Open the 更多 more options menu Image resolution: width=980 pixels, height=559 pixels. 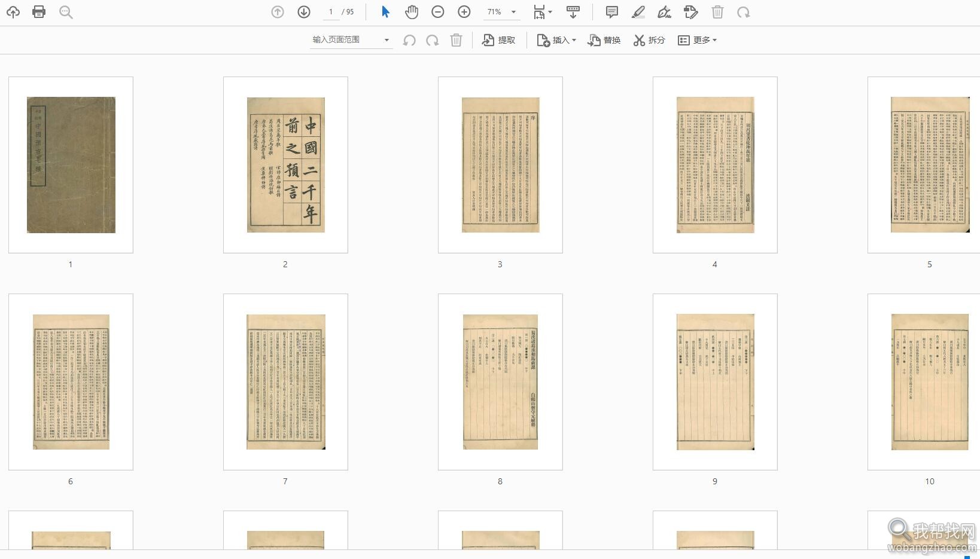pos(697,40)
